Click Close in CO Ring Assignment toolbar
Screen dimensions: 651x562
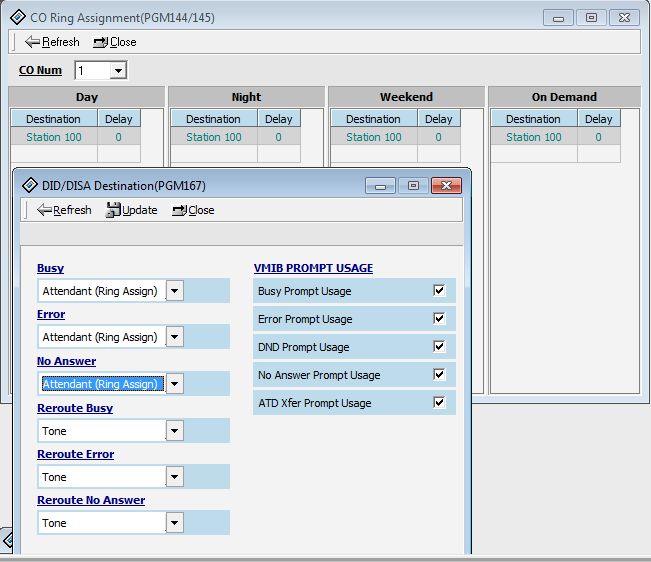(115, 42)
